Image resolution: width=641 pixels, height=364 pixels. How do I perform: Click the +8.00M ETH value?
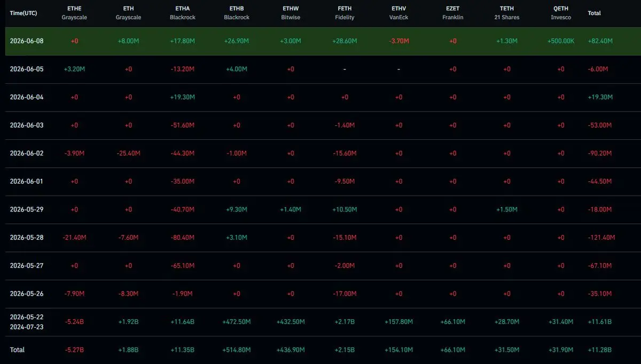[x=128, y=41]
